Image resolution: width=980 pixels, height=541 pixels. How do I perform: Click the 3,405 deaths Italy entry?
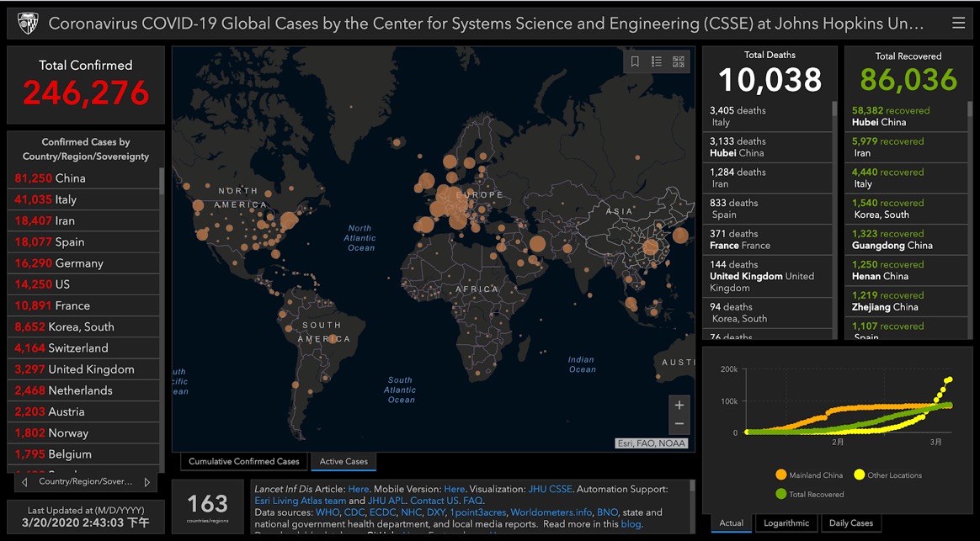tap(767, 116)
